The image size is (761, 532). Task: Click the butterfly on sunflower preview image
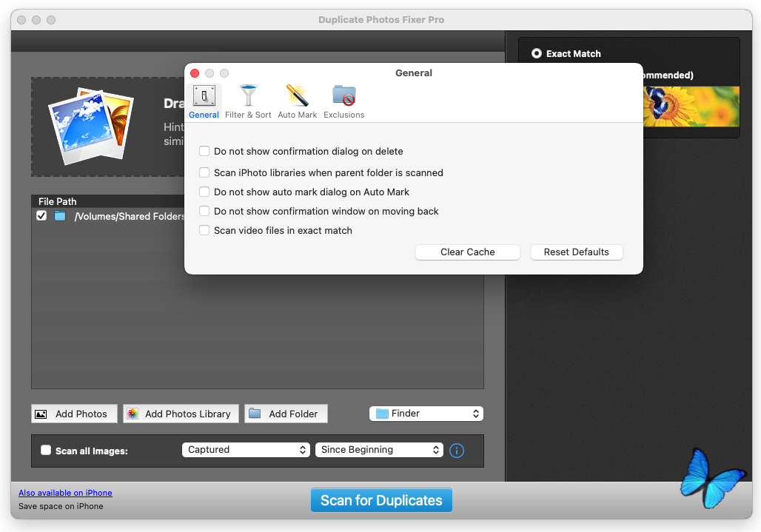tap(691, 107)
